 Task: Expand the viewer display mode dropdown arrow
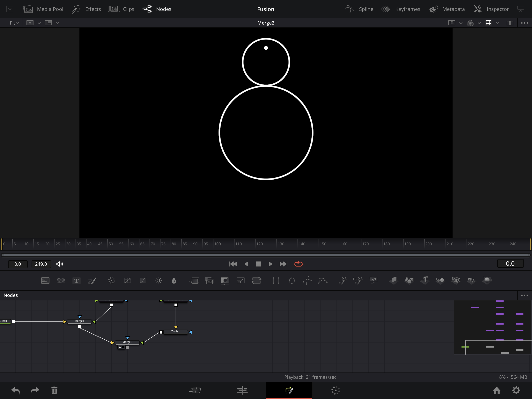[x=57, y=23]
